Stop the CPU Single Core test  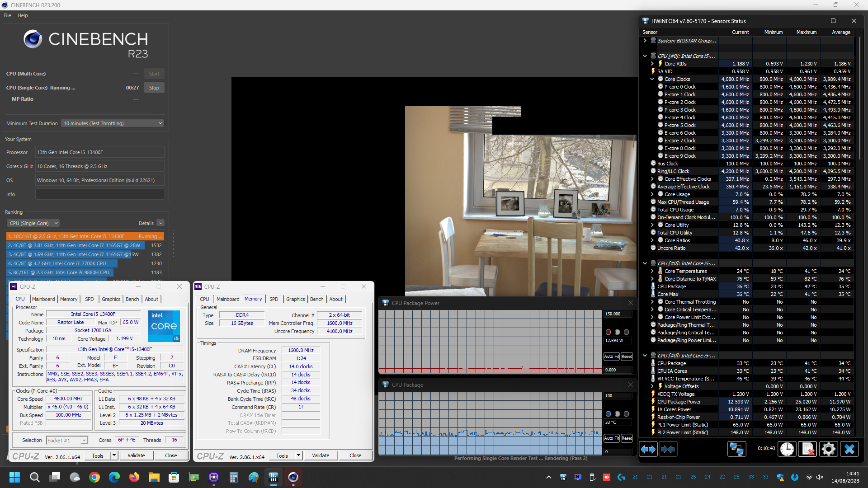pos(154,88)
